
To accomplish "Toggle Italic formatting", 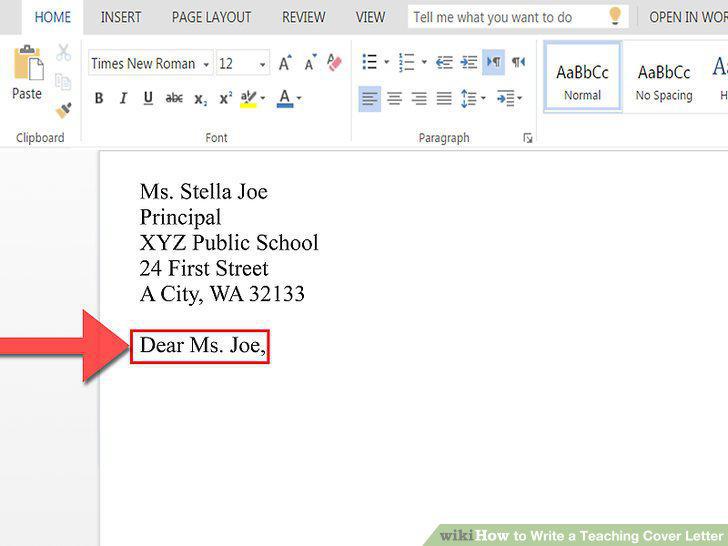I will (x=123, y=98).
